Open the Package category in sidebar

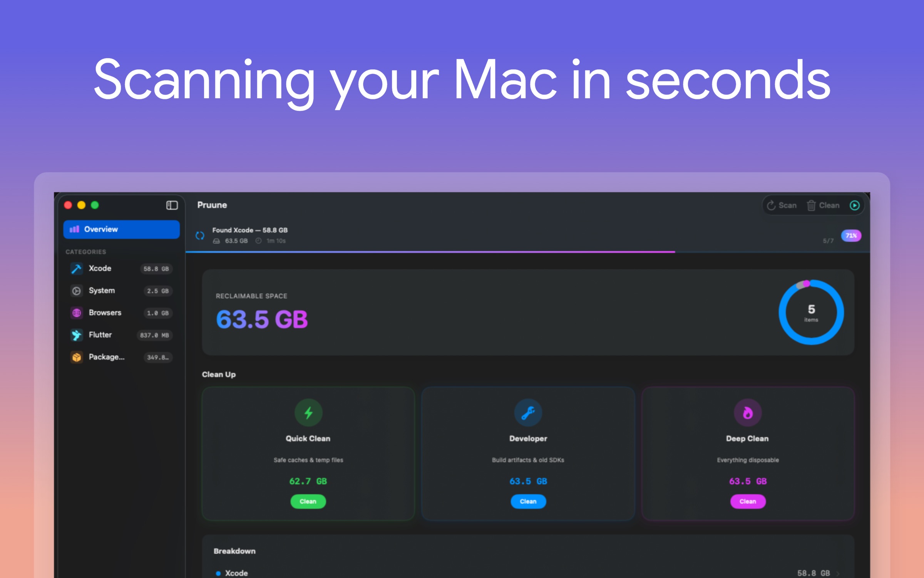point(121,357)
